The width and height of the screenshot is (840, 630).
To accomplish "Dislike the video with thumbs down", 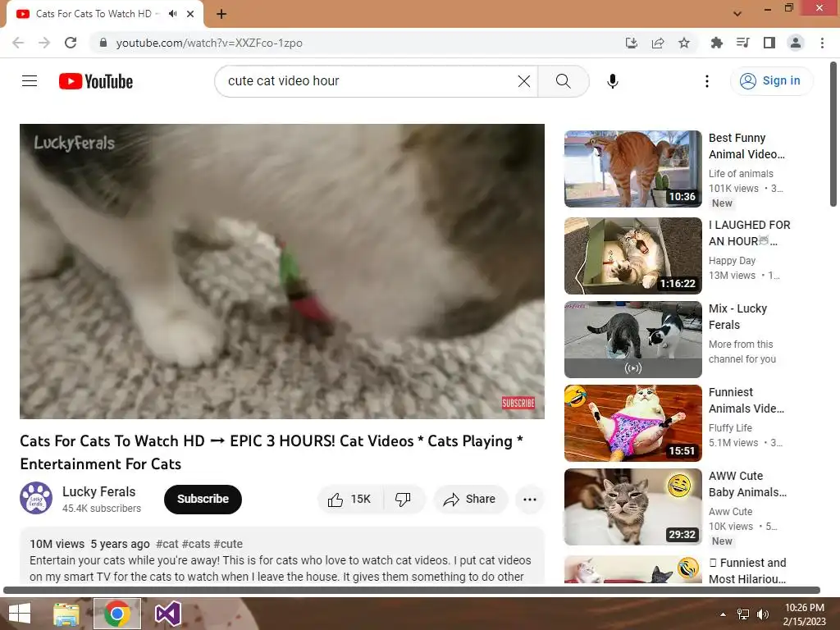I will point(404,500).
